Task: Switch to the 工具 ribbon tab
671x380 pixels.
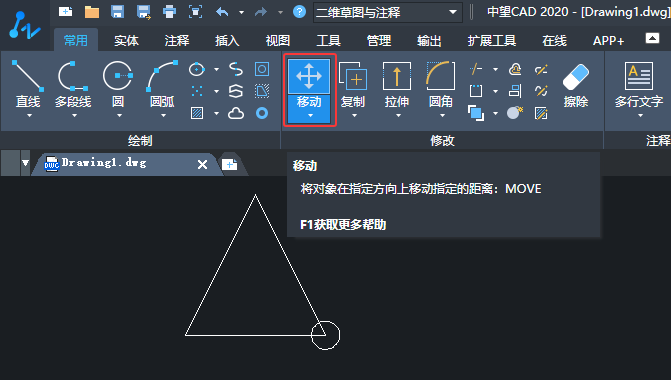Action: (x=328, y=41)
